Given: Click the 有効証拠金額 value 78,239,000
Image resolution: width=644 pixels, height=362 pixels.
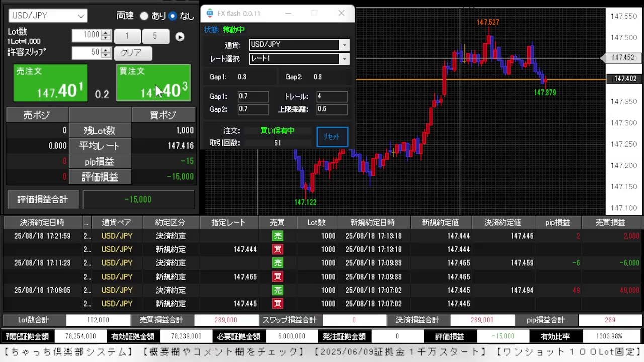Looking at the screenshot, I should 186,336.
